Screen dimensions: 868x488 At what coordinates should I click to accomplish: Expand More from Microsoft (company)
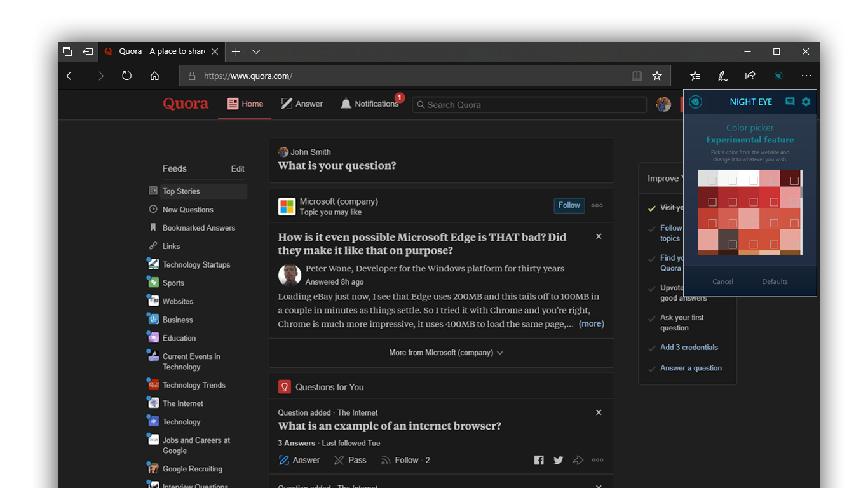[x=446, y=353]
